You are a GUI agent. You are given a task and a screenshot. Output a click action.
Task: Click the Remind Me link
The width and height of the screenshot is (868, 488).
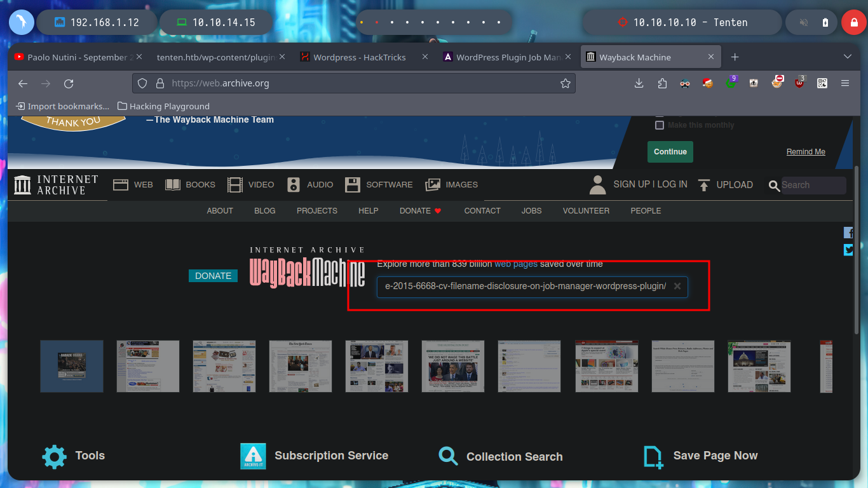pos(806,152)
